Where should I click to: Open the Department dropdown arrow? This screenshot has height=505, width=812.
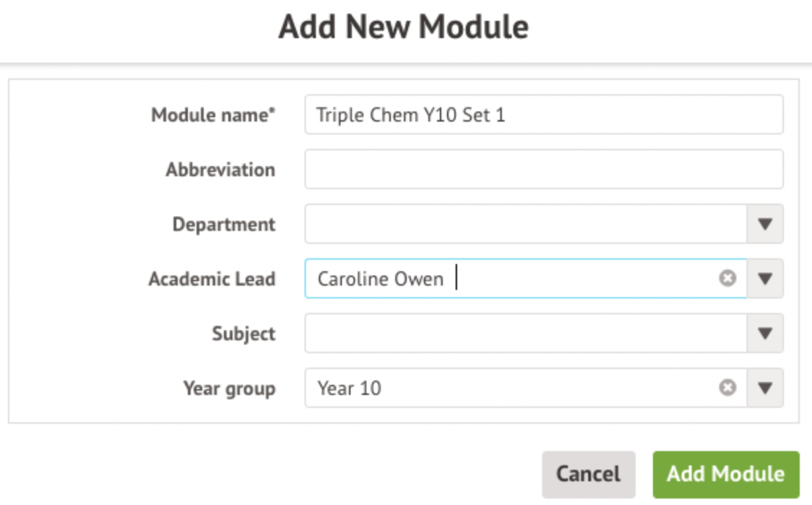click(x=764, y=224)
